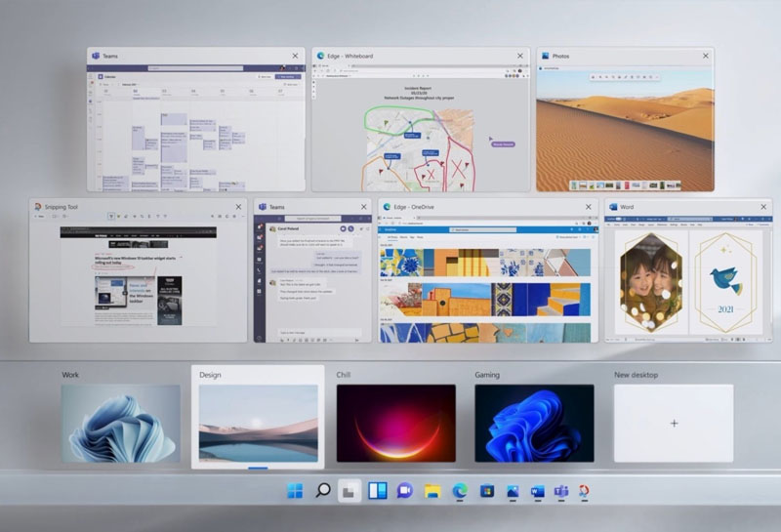Image resolution: width=781 pixels, height=532 pixels.
Task: Toggle the Task View taskbar button
Action: coord(349,491)
